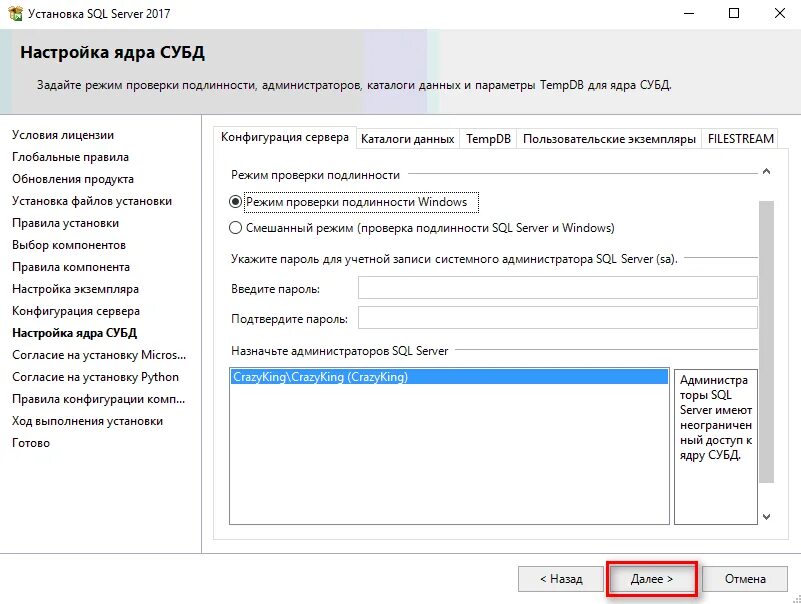The height and width of the screenshot is (604, 801).
Task: Select Согласие на установку Micros... step
Action: 99,355
